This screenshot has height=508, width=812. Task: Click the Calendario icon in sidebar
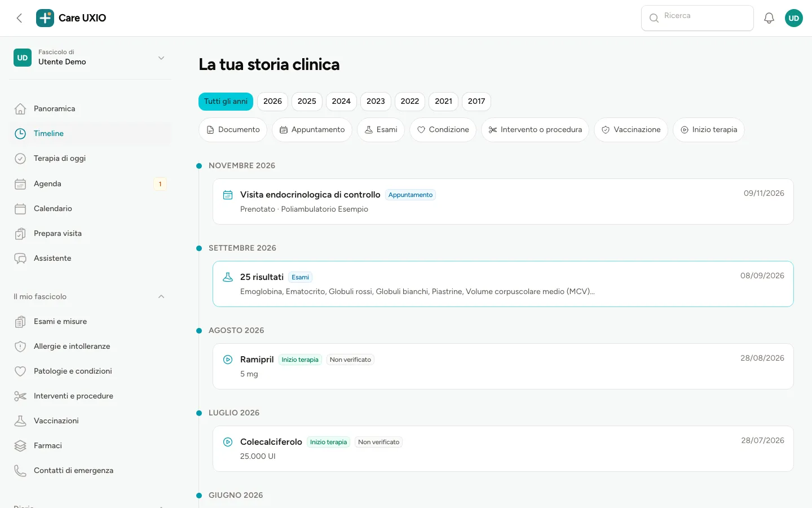click(x=20, y=209)
